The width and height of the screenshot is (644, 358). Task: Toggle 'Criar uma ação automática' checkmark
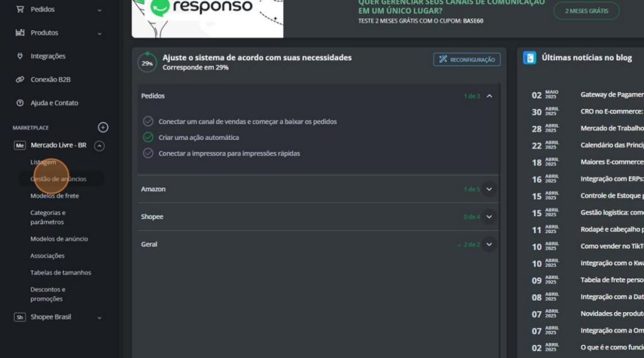tap(148, 137)
